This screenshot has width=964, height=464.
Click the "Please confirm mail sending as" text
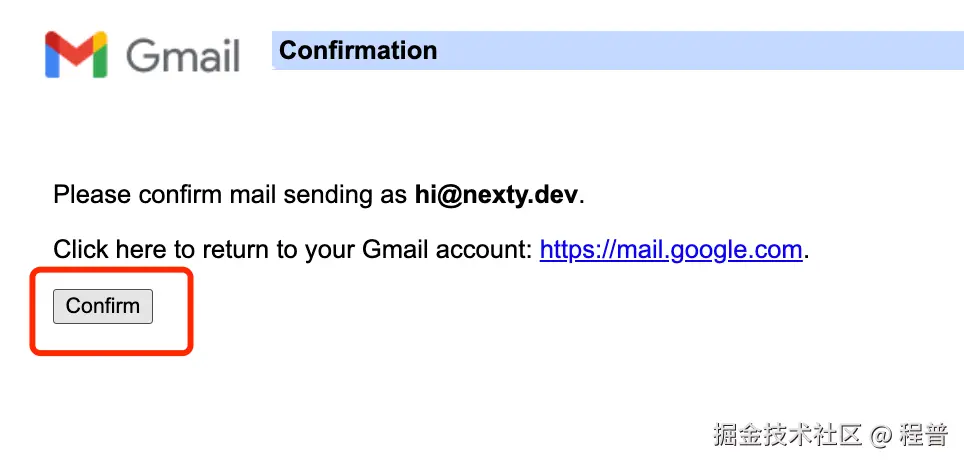pos(231,195)
